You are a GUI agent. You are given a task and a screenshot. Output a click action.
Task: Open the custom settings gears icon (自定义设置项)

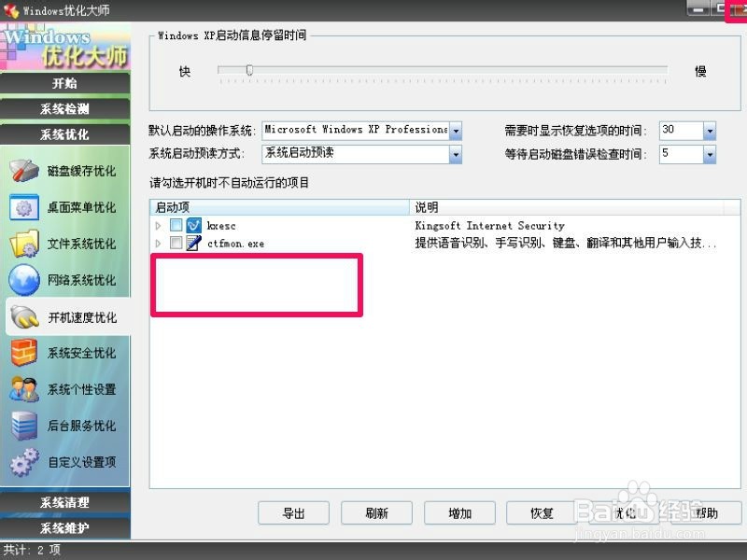click(25, 461)
